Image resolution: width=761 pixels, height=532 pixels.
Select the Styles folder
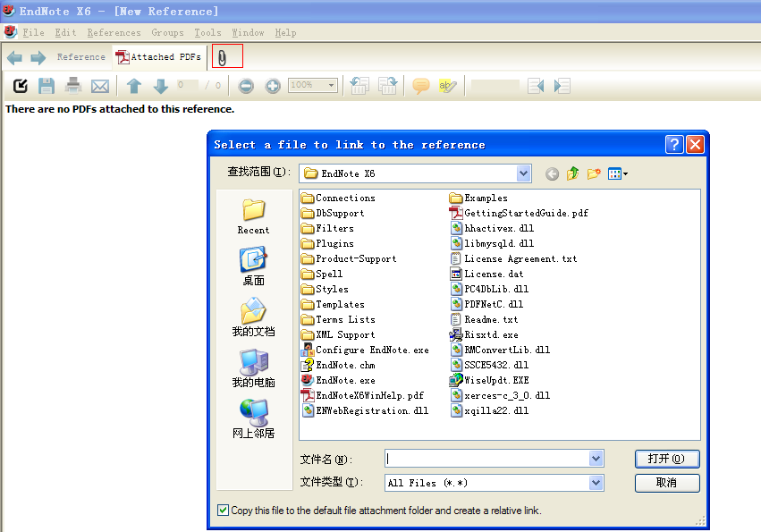[x=325, y=290]
